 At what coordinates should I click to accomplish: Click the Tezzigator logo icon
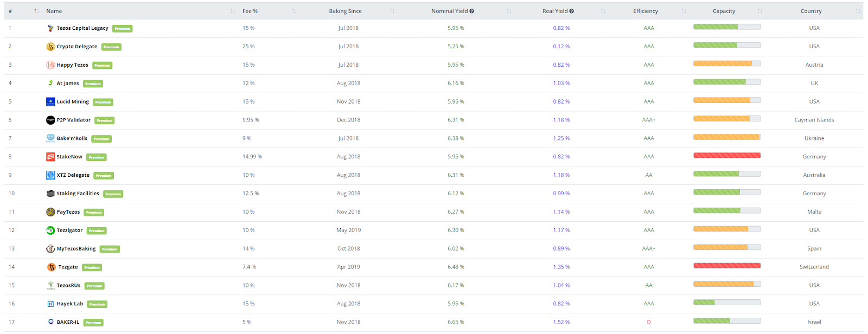(50, 230)
